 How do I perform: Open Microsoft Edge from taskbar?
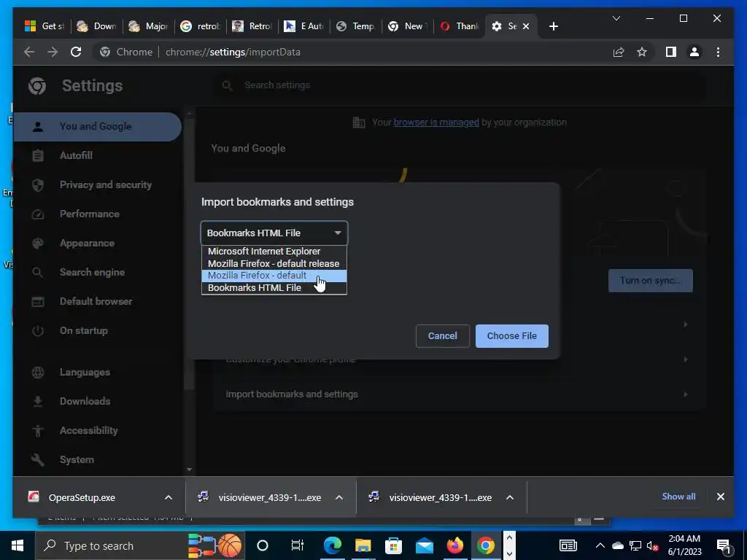(333, 545)
